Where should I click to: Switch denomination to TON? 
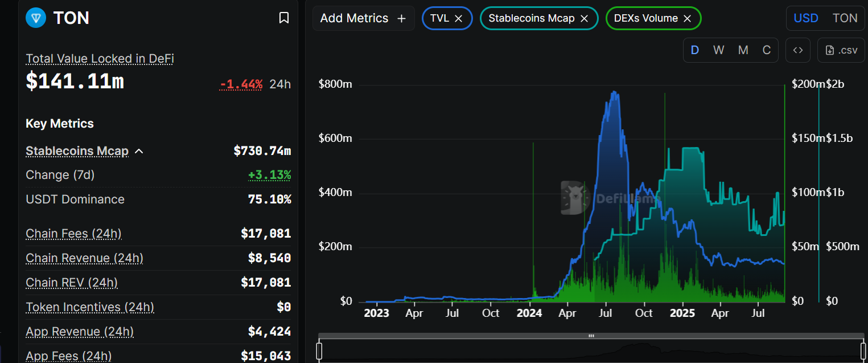point(845,18)
